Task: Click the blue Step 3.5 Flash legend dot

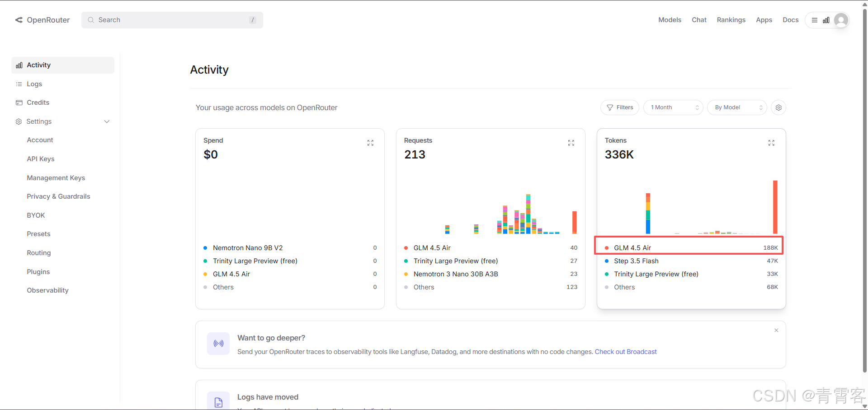Action: [607, 261]
